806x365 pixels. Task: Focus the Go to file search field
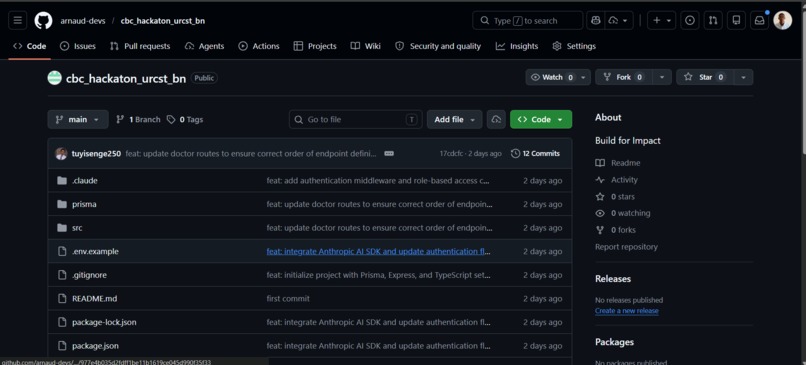356,119
